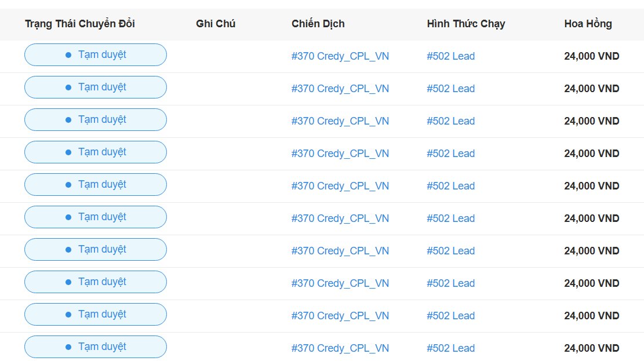
Task: Click '24,000 VND' commission in second row
Action: (x=591, y=89)
